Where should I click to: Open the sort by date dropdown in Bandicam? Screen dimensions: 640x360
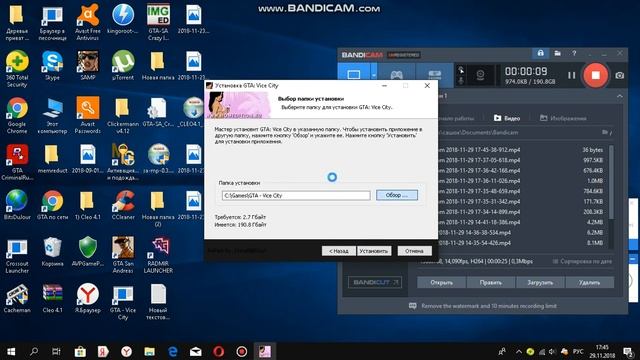[582, 261]
